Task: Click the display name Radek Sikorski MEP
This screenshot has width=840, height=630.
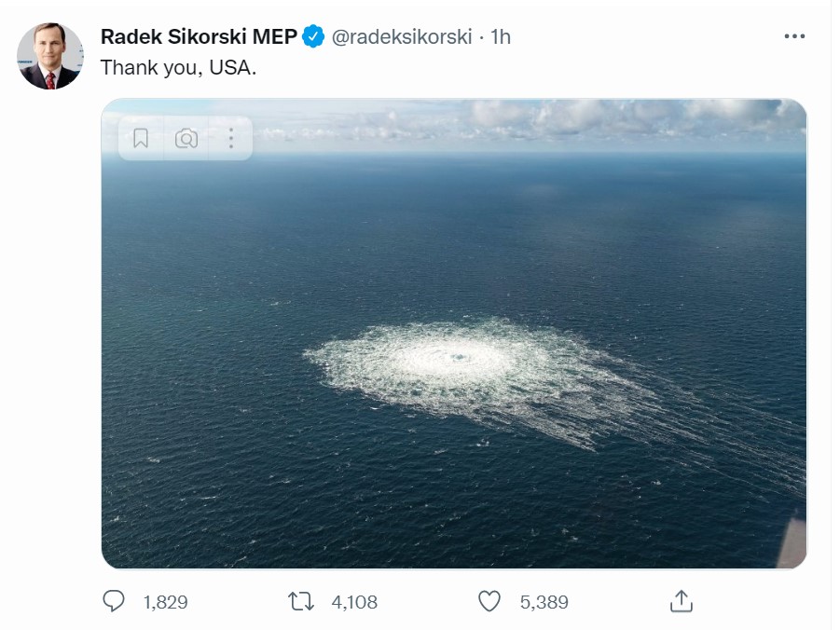Action: (x=199, y=37)
